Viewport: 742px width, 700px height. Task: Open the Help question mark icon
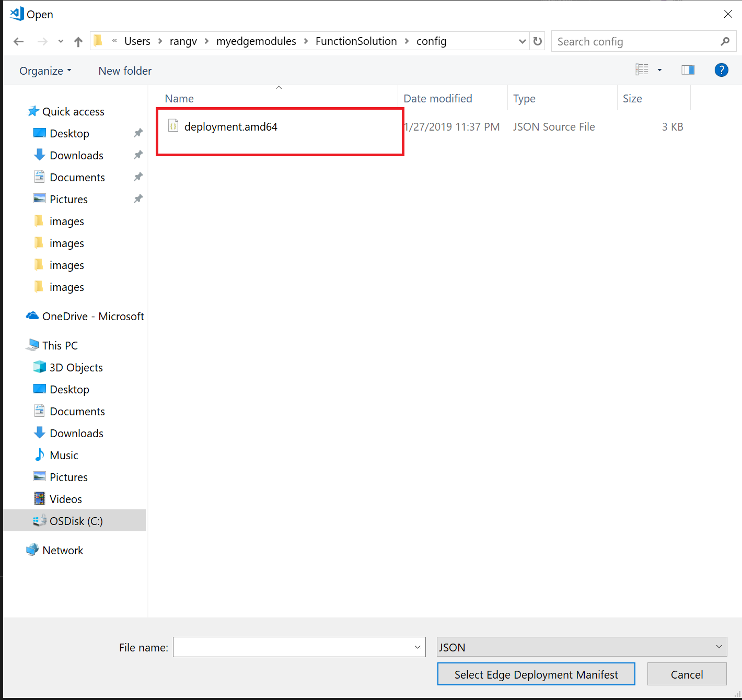tap(721, 70)
